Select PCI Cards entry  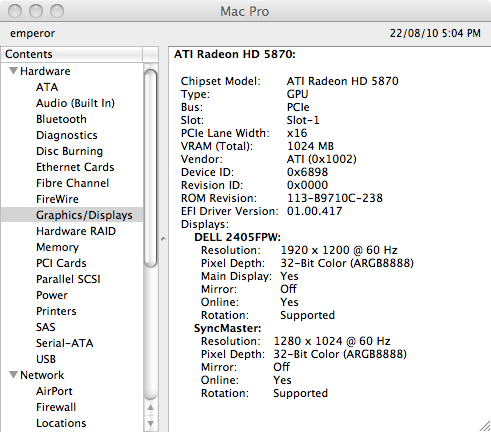pyautogui.click(x=61, y=263)
